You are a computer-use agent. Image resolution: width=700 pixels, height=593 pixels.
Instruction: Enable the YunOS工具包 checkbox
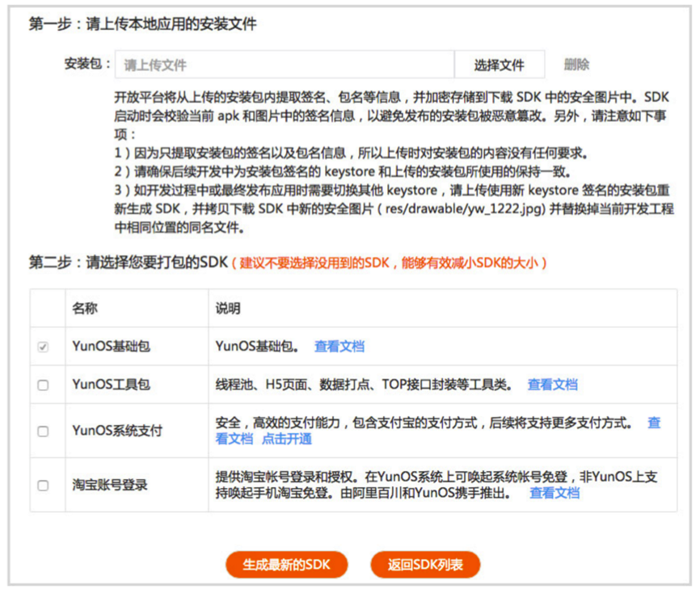coord(43,385)
